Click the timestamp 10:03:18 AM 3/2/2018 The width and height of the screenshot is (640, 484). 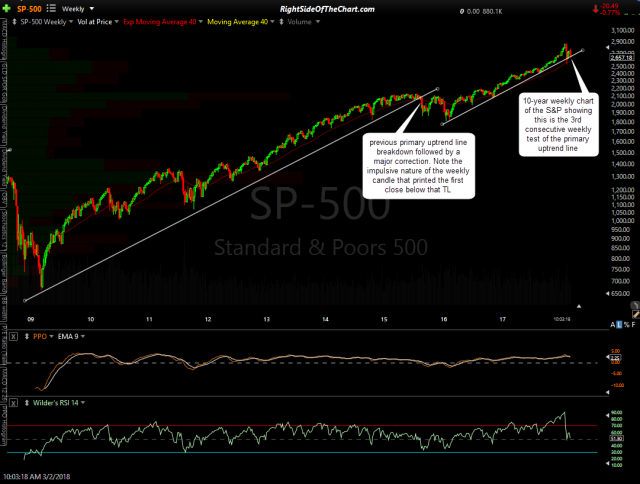pyautogui.click(x=37, y=476)
